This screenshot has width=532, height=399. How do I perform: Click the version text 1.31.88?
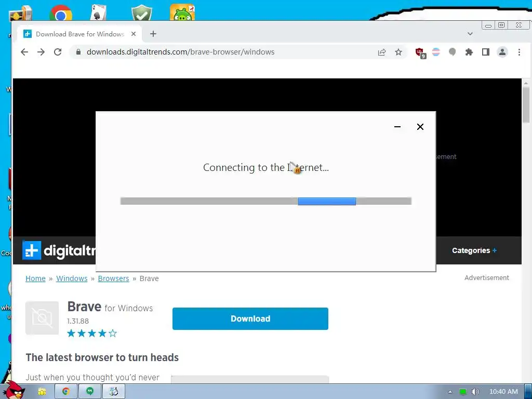pyautogui.click(x=78, y=321)
